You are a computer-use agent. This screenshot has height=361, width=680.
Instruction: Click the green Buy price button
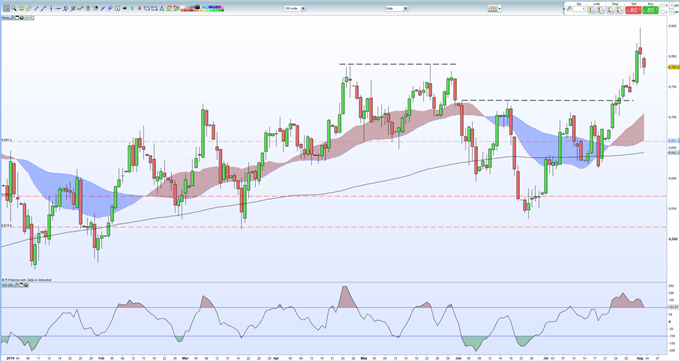pos(650,10)
